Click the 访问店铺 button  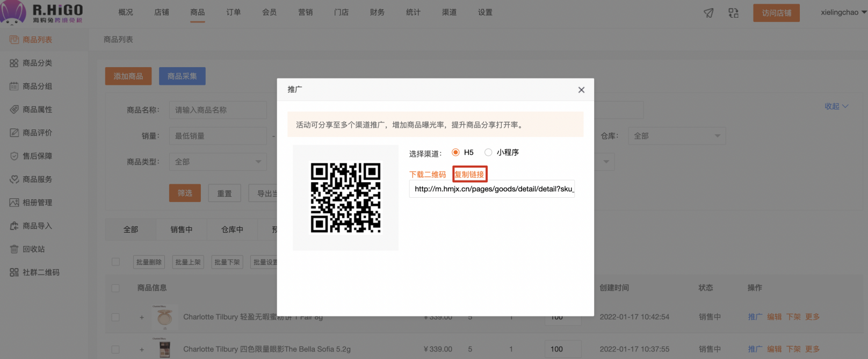point(776,13)
